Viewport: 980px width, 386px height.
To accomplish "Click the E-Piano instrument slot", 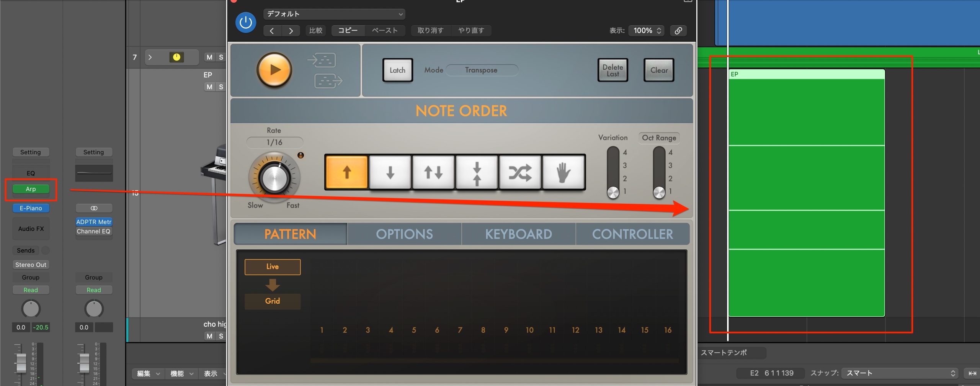I will 31,208.
